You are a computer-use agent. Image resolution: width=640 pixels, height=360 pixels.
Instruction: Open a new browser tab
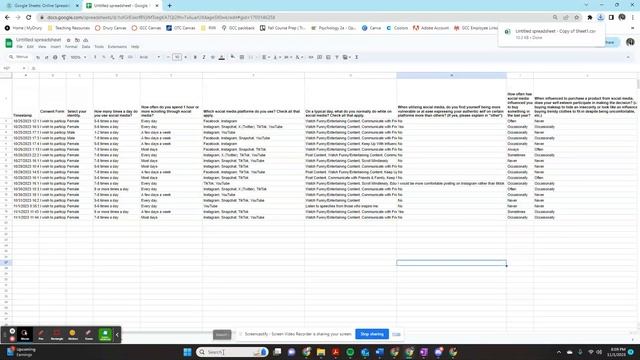point(169,6)
